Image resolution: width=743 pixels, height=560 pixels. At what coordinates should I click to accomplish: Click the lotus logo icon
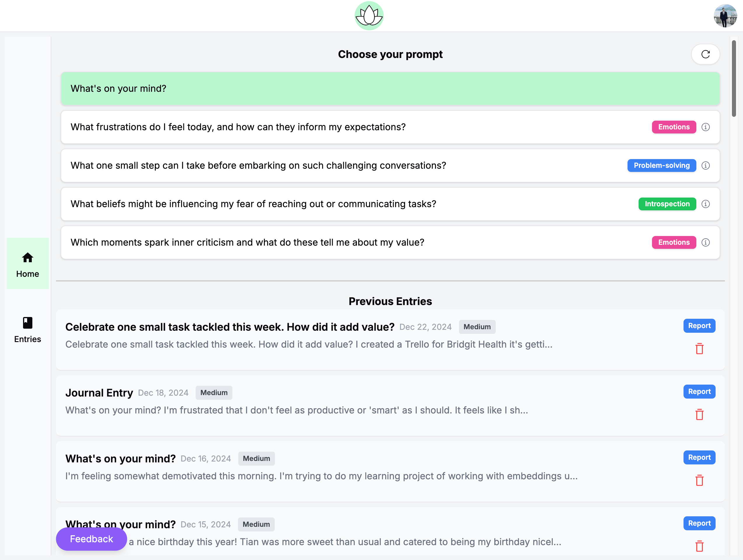369,16
